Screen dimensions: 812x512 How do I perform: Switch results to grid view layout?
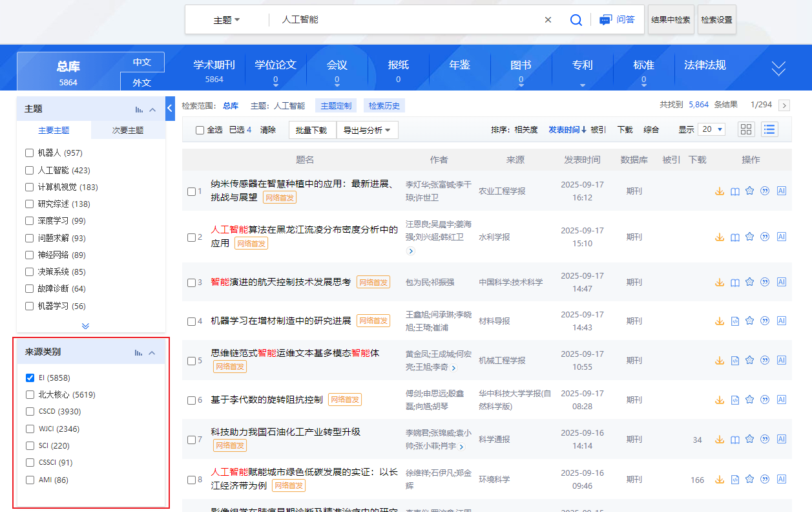click(x=745, y=129)
